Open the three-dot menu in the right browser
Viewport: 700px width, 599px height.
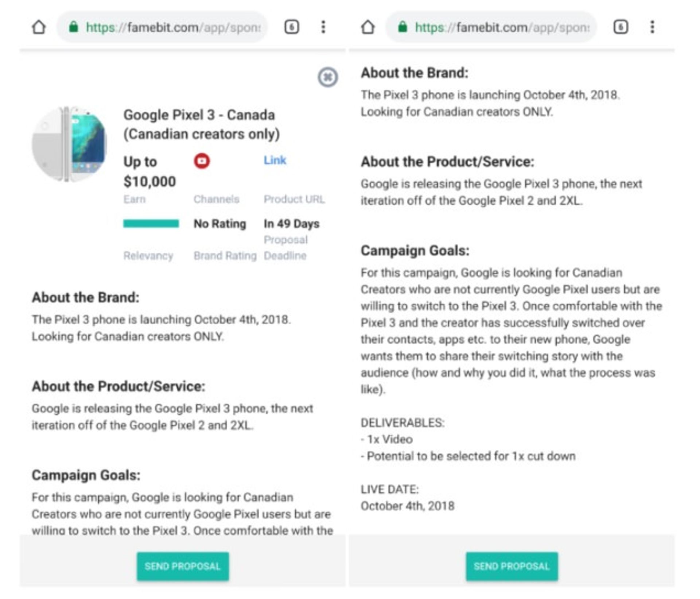click(x=652, y=27)
